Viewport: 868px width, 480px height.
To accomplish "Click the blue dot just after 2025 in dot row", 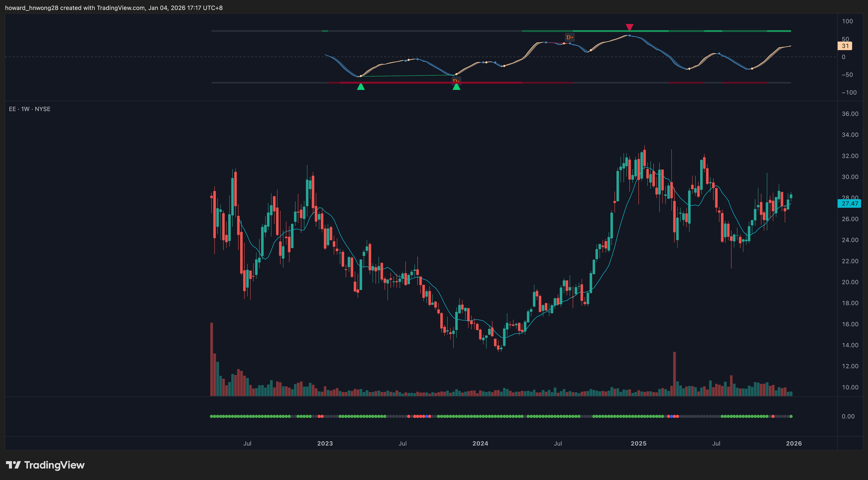I will point(671,416).
